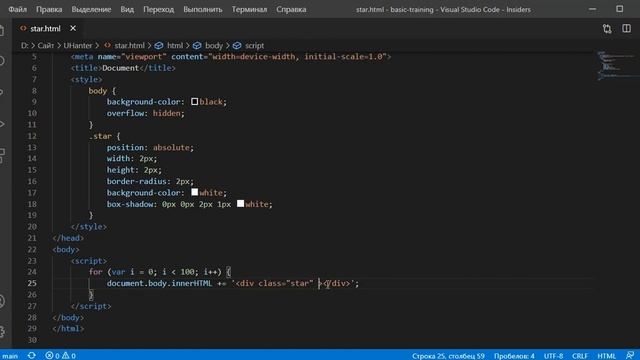Open the Переход menu
640x360 pixels.
pos(158,9)
